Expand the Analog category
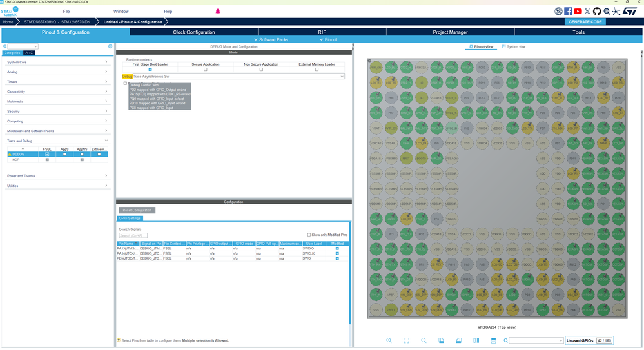 pyautogui.click(x=57, y=72)
